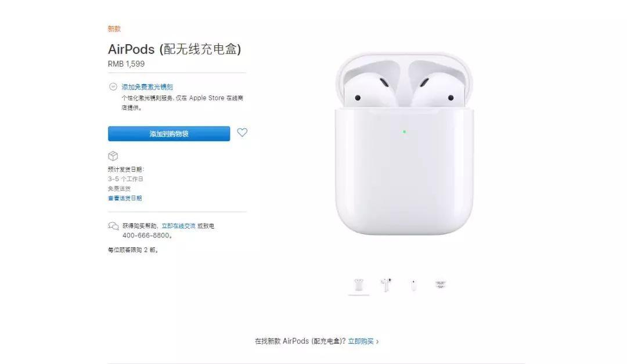Viewport: 627px width, 364px height.
Task: Select fourth thumbnail of the gallery
Action: click(441, 285)
